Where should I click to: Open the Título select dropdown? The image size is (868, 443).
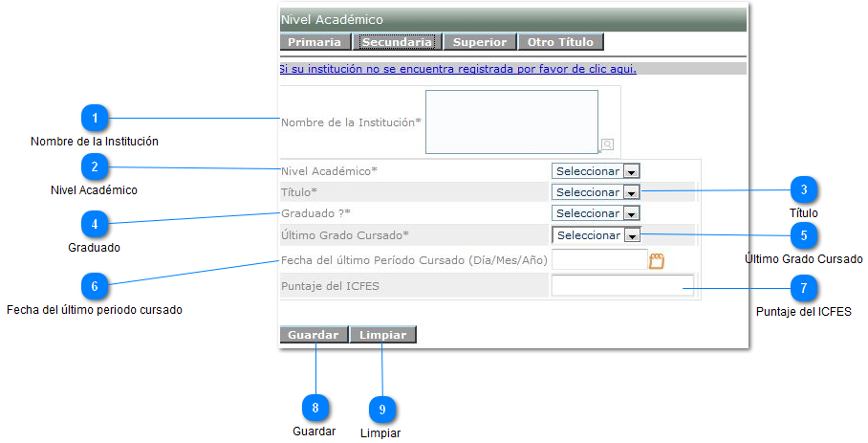point(595,192)
